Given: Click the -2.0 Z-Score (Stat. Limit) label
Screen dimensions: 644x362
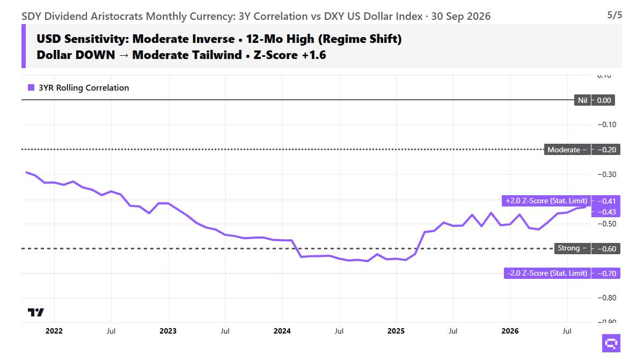Looking at the screenshot, I should click(x=546, y=274).
